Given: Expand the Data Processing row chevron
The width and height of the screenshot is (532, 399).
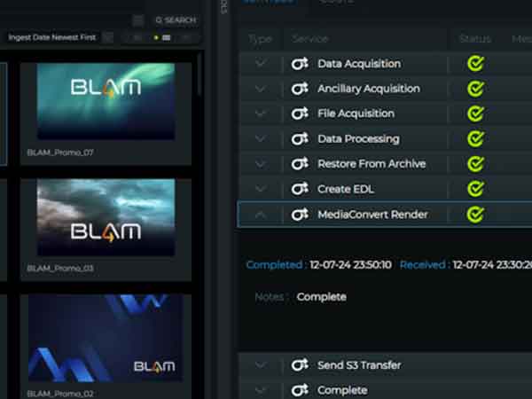Looking at the screenshot, I should [x=260, y=139].
